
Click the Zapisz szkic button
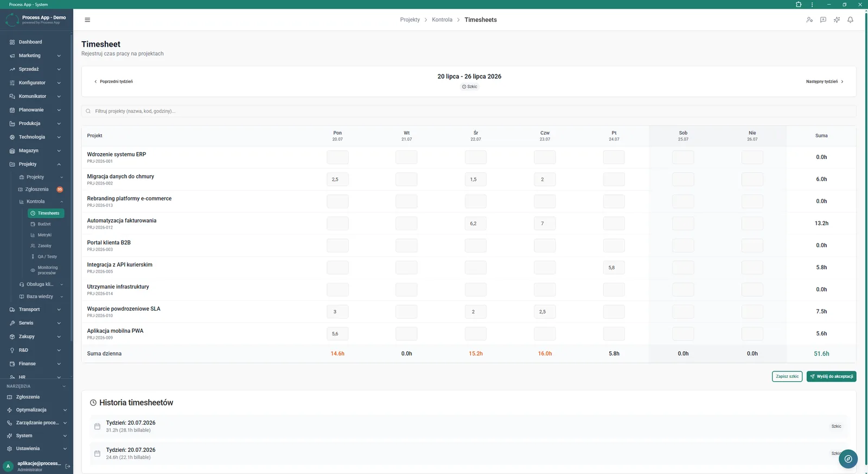click(787, 376)
